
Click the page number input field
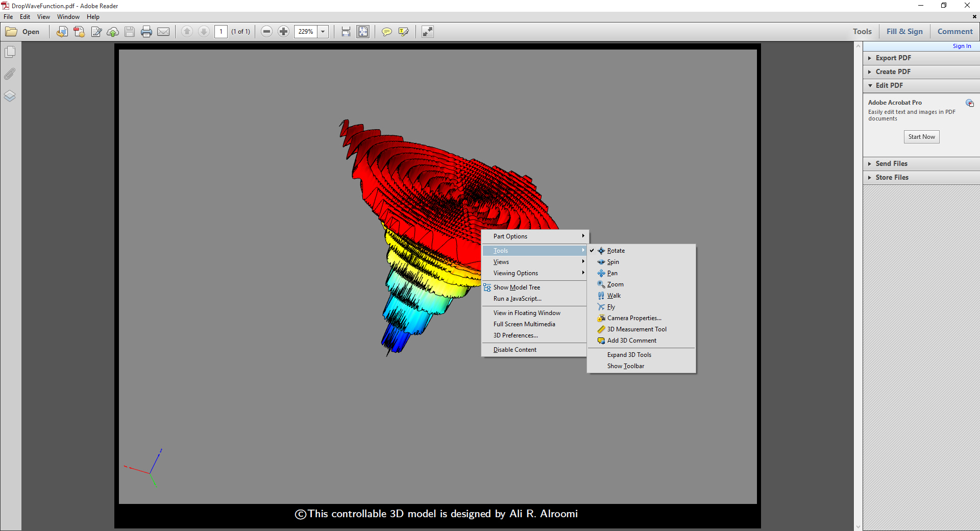point(221,32)
